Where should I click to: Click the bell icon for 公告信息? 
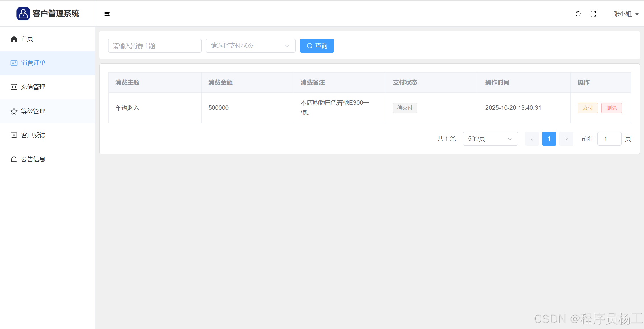14,159
